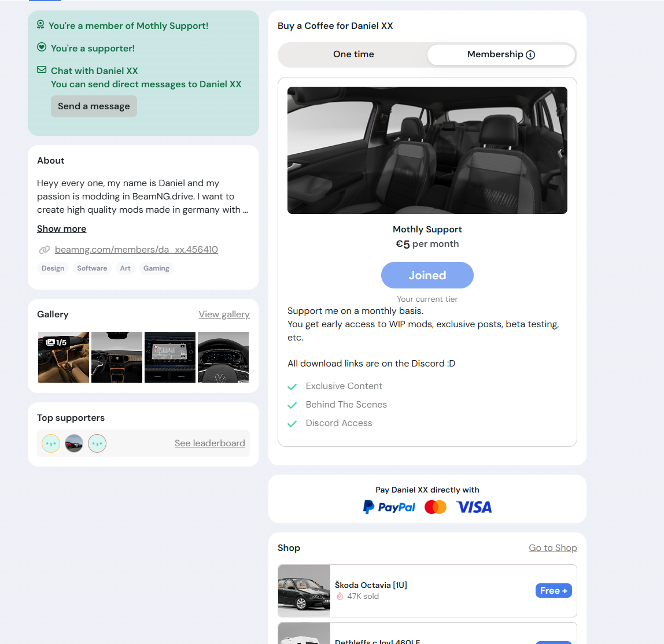
Task: Click the Behind The Scenes checkmark icon
Action: click(292, 405)
